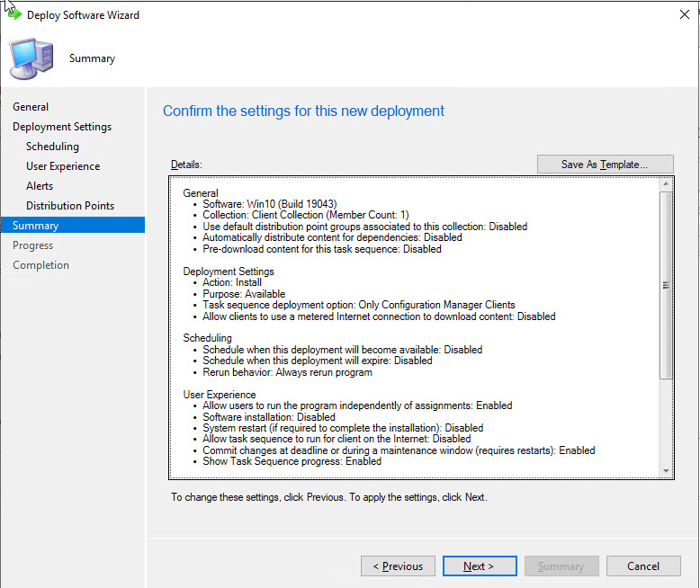Click the Save As Template button
700x588 pixels.
[605, 165]
